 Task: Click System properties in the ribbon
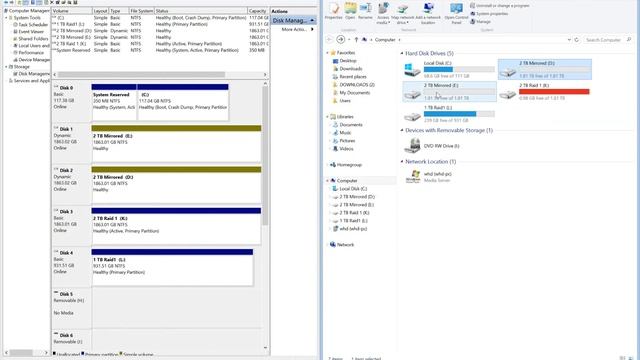tap(489, 13)
